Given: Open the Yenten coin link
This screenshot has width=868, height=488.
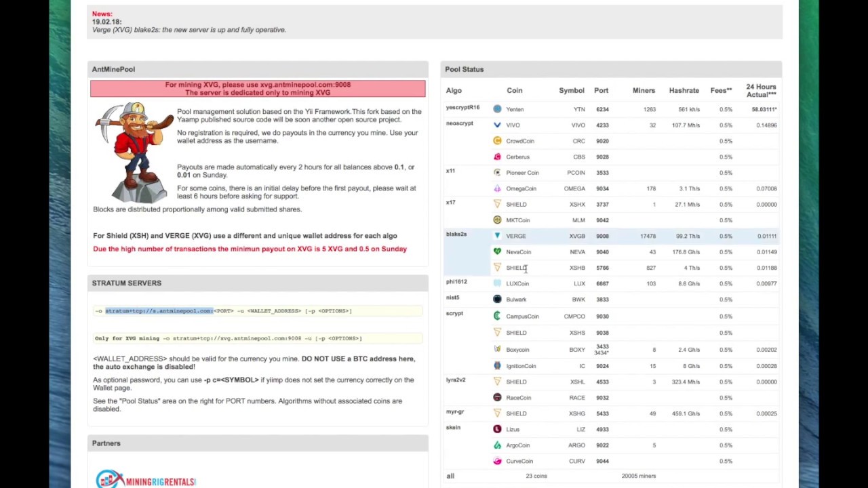Looking at the screenshot, I should [x=515, y=109].
